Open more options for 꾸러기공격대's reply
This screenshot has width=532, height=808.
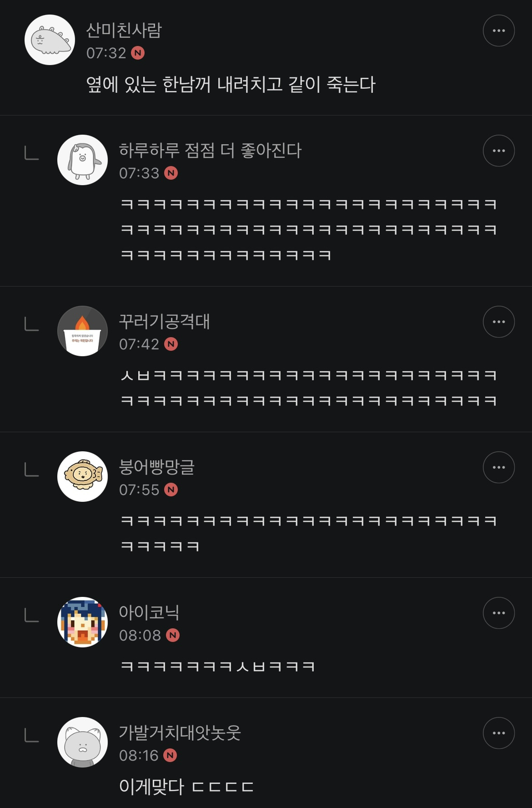coord(499,322)
